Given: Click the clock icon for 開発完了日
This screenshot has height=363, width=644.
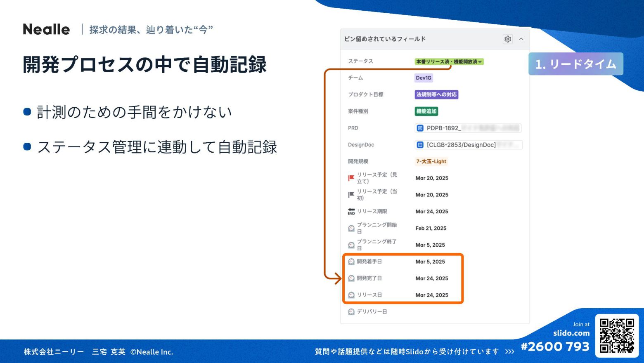Looking at the screenshot, I should [351, 278].
